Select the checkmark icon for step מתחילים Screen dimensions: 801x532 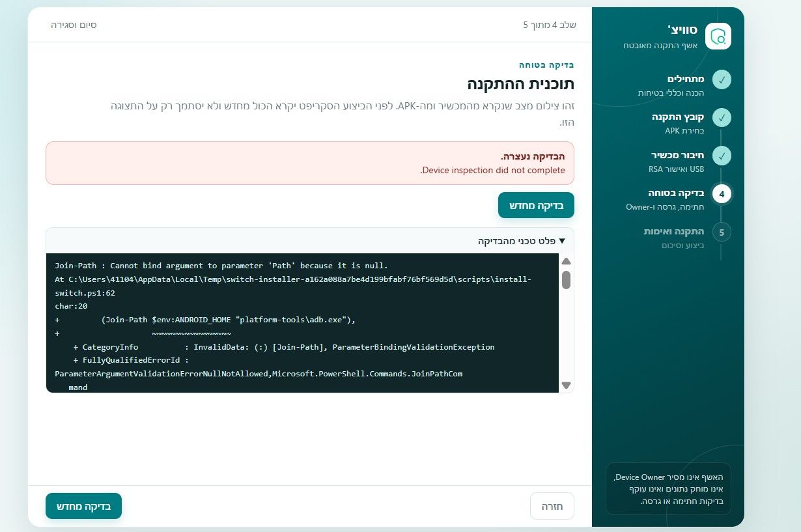(x=722, y=79)
